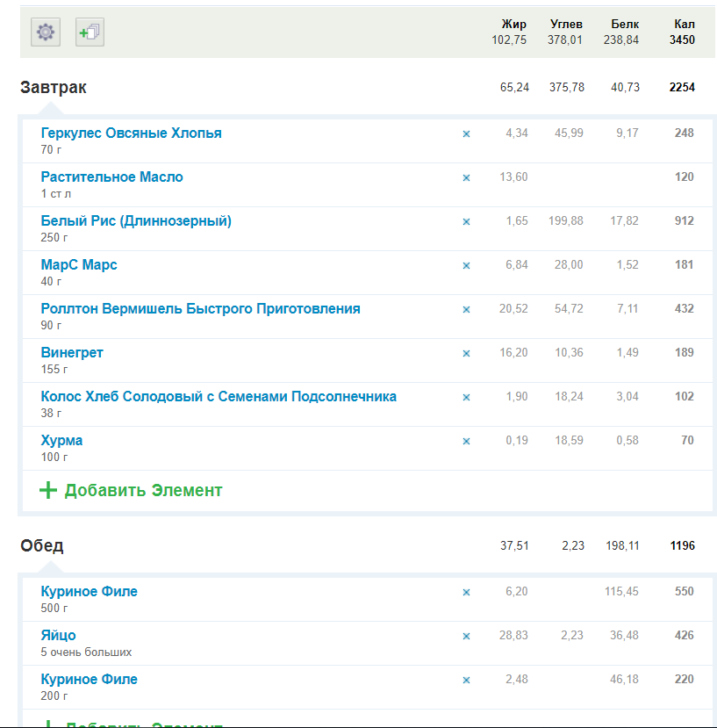Screen dimensions: 717x728
Task: Click the Кал column header
Action: tap(684, 25)
